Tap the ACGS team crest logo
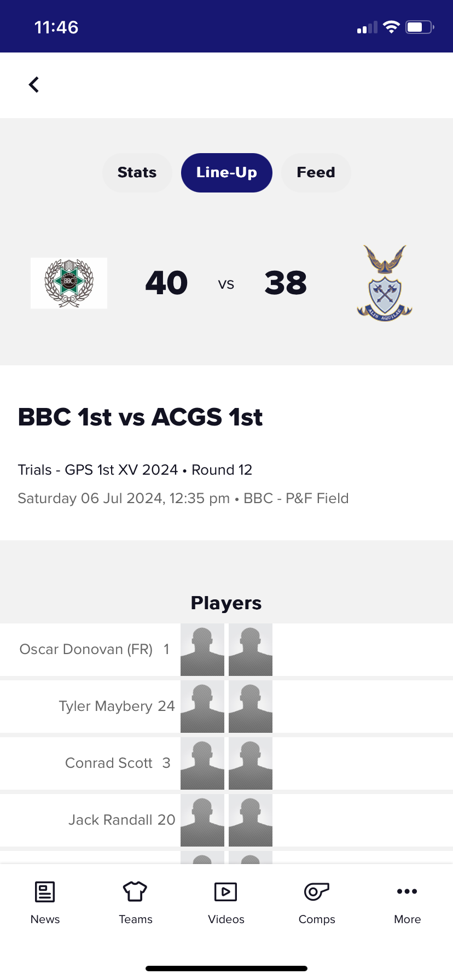453x980 pixels. (385, 283)
